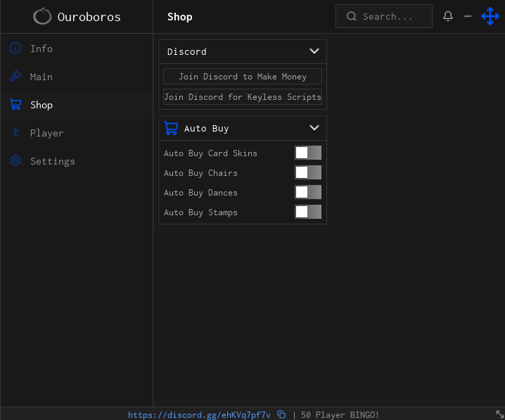Click the Player figure icon in sidebar

point(15,132)
